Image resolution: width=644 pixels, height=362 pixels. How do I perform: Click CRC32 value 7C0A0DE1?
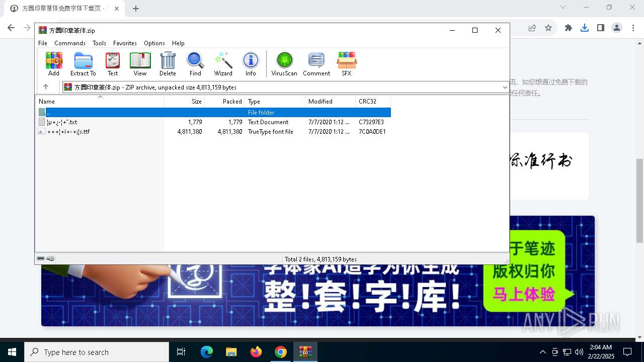372,132
